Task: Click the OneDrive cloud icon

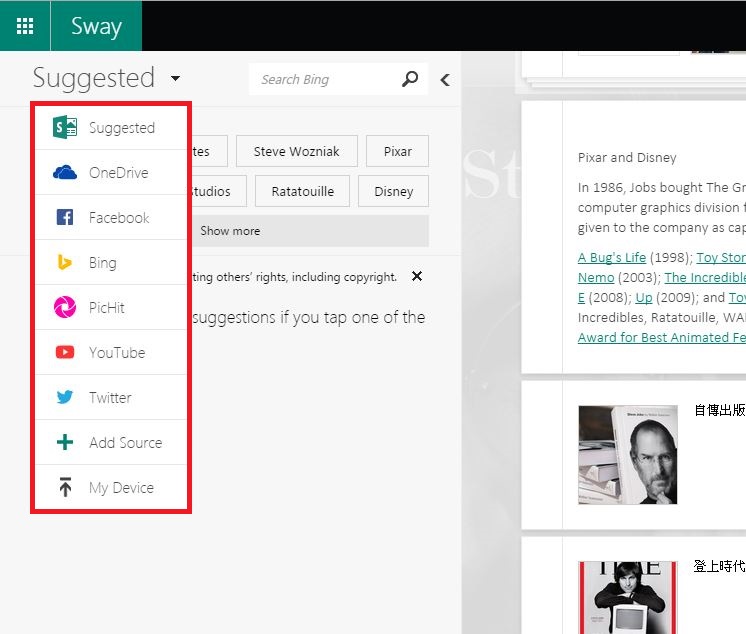Action: (x=65, y=172)
